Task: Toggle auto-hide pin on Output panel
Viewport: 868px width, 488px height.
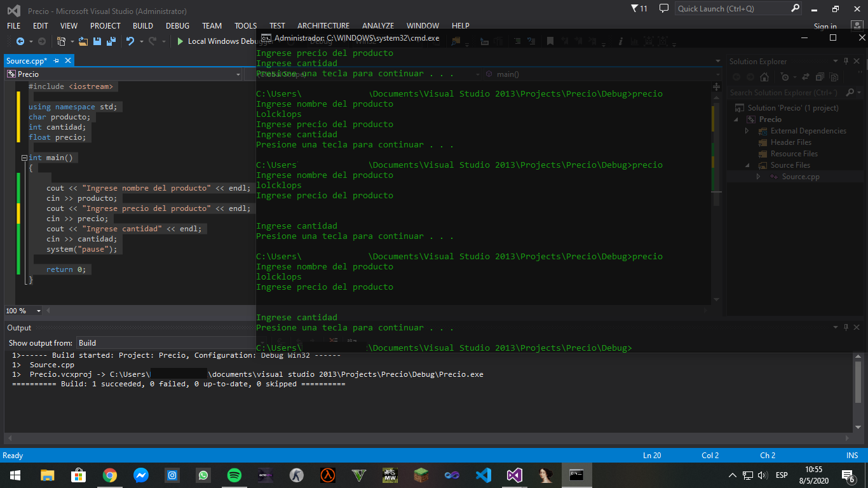Action: tap(847, 327)
